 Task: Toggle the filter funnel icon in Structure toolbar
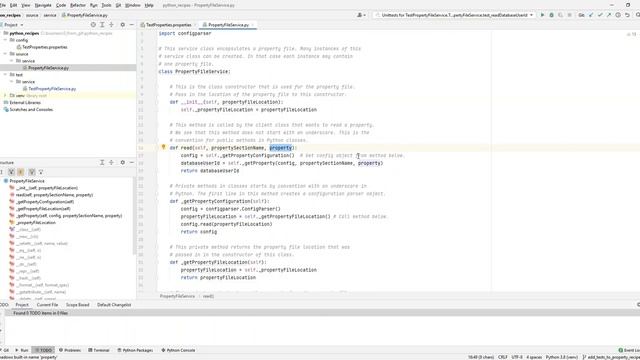(41, 172)
